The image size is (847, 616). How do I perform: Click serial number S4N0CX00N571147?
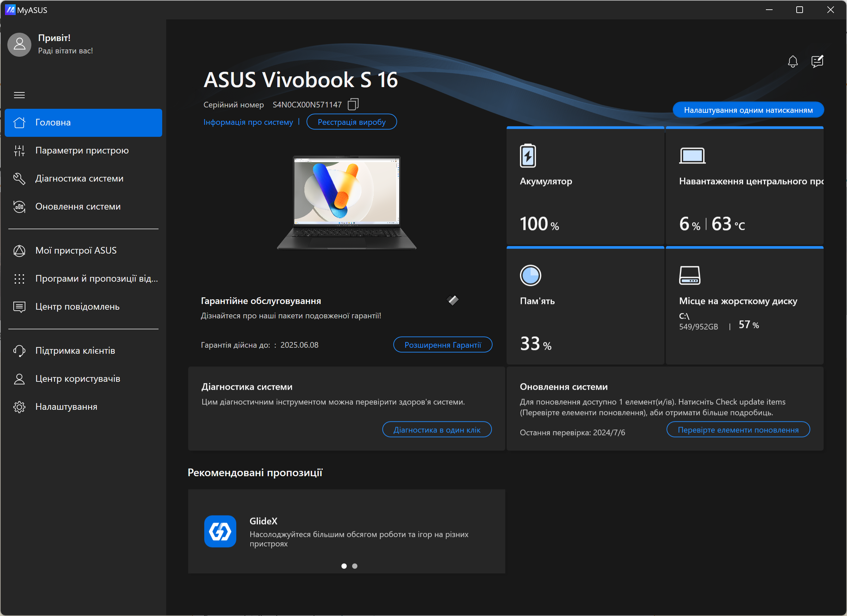pyautogui.click(x=307, y=104)
